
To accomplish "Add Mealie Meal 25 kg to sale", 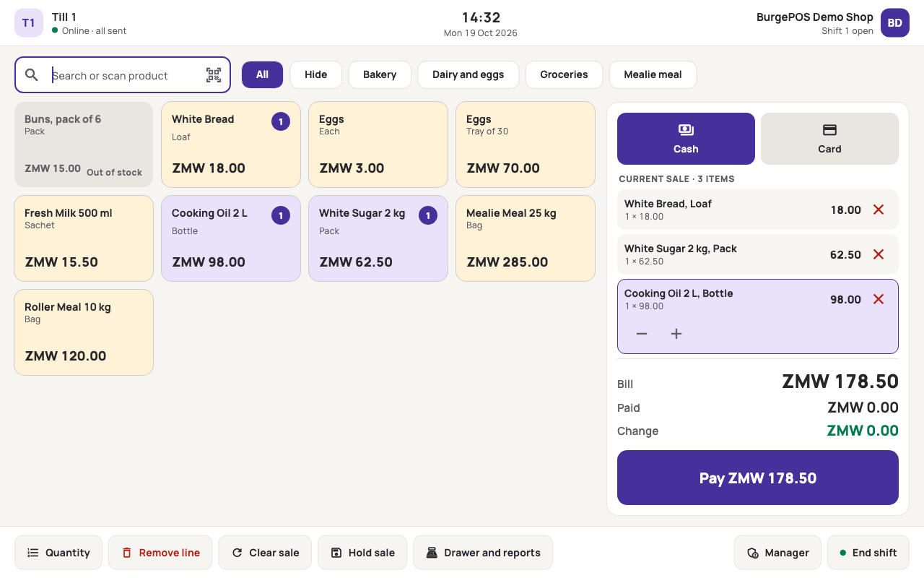I will tap(526, 238).
